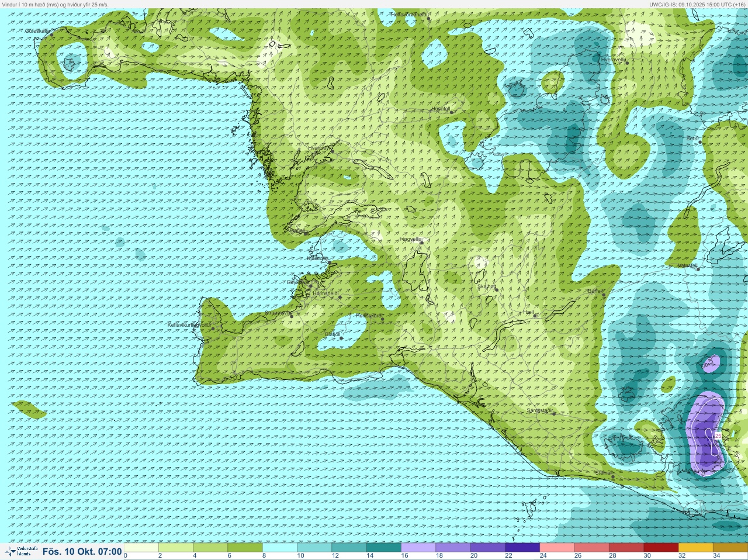The width and height of the screenshot is (748, 560).
Task: Select the 16–18 m/s lavender legend swatch
Action: pyautogui.click(x=418, y=548)
